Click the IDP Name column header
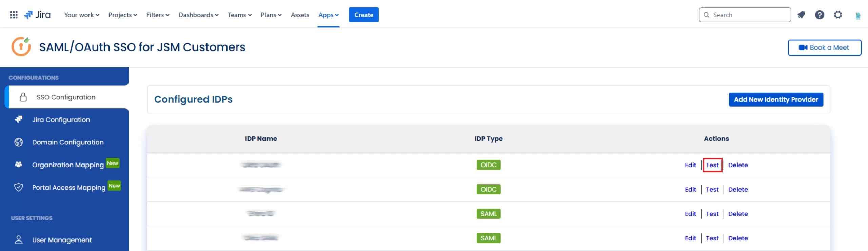 [261, 138]
